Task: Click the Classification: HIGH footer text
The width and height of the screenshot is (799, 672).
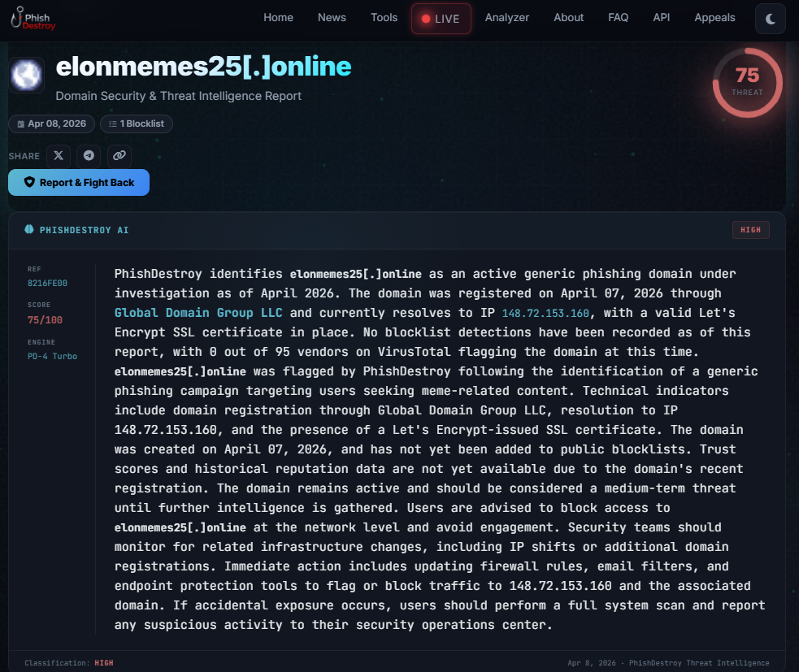Action: (69, 663)
